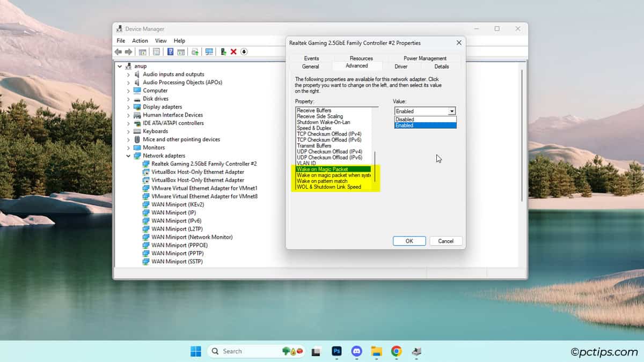This screenshot has height=362, width=644.
Task: Select the WOL & Shutdown Link Speed property
Action: pos(333,187)
